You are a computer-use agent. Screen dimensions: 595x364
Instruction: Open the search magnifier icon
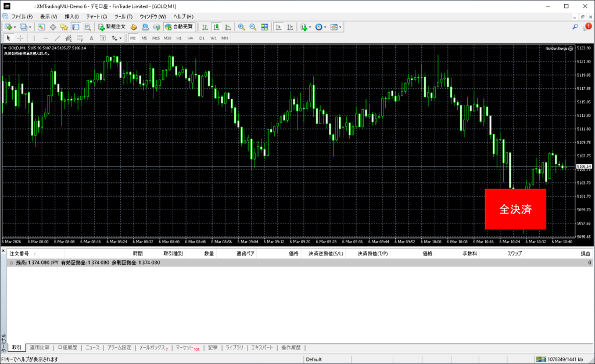575,27
